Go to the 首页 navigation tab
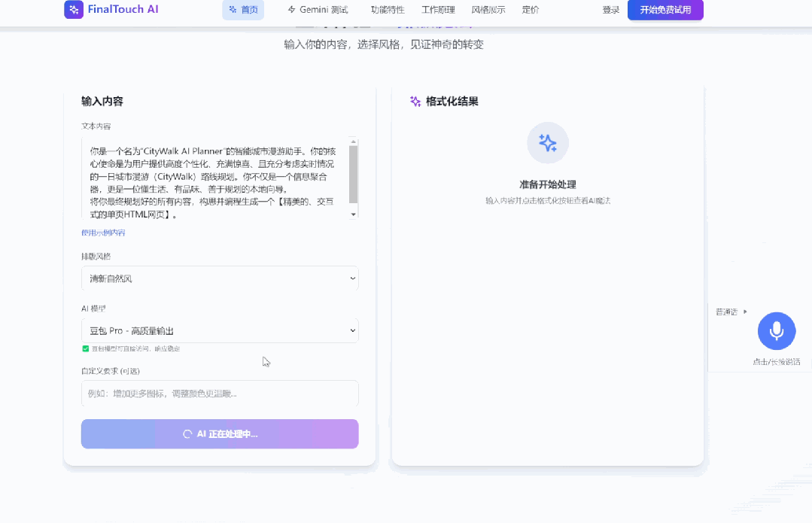 (243, 10)
